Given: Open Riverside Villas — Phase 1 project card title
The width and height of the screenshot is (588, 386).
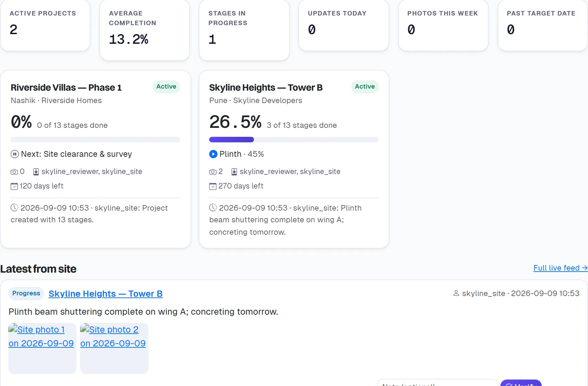Looking at the screenshot, I should [x=66, y=88].
